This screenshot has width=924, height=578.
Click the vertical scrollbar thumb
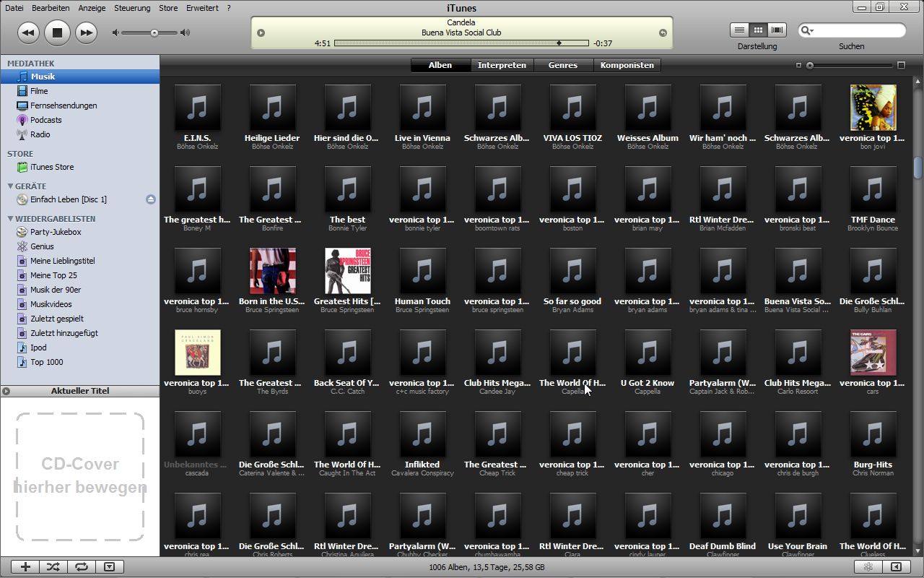click(918, 168)
